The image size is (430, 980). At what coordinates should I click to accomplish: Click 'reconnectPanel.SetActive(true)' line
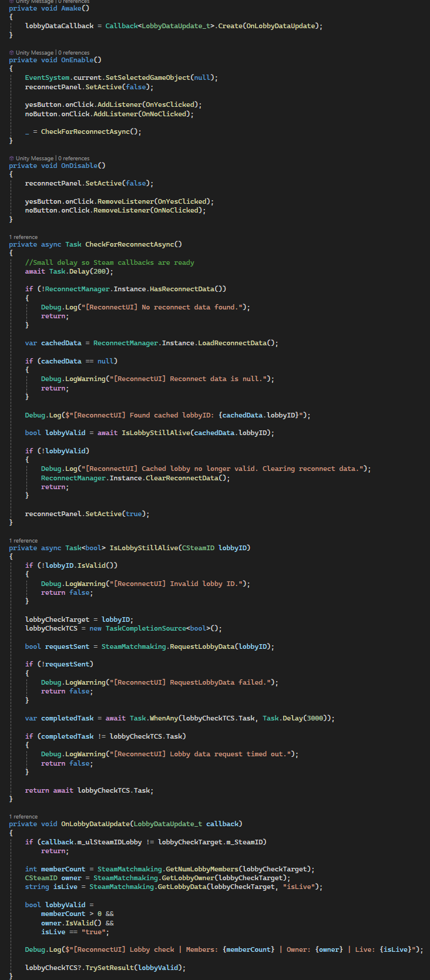(x=87, y=514)
